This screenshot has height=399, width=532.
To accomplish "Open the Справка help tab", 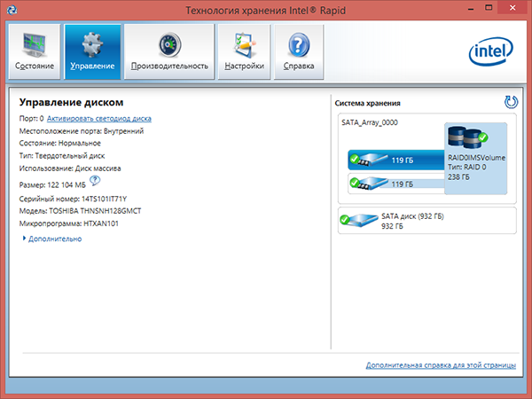I will 299,51.
